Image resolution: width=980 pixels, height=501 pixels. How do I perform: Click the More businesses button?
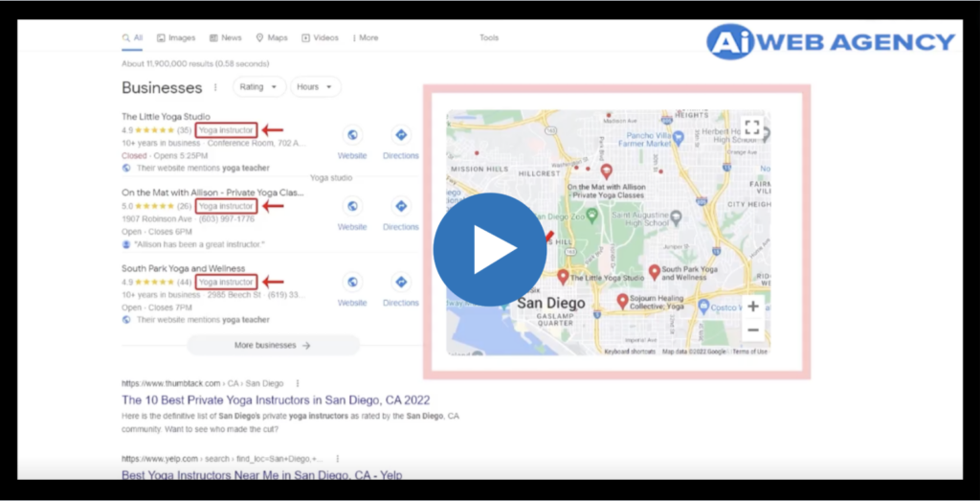(273, 345)
